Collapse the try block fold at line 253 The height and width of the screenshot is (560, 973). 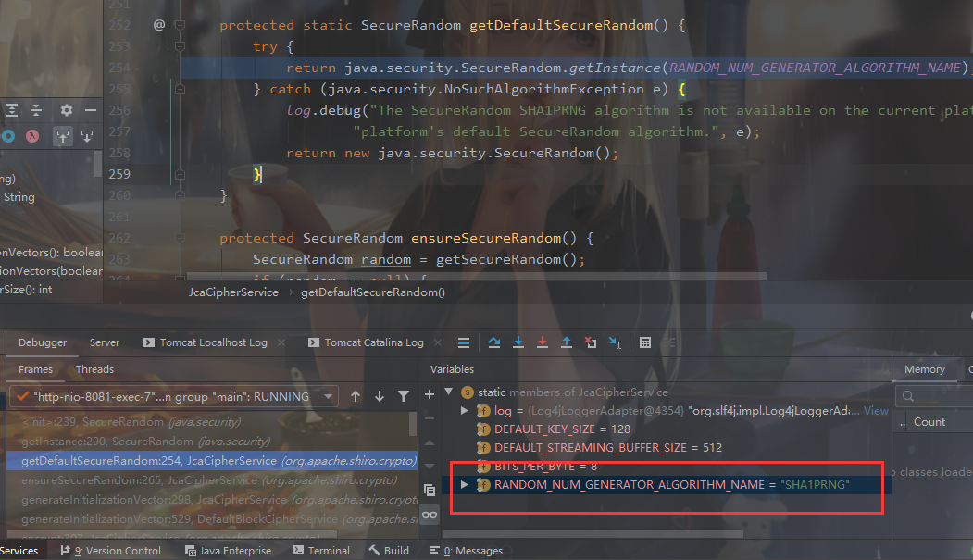point(180,46)
